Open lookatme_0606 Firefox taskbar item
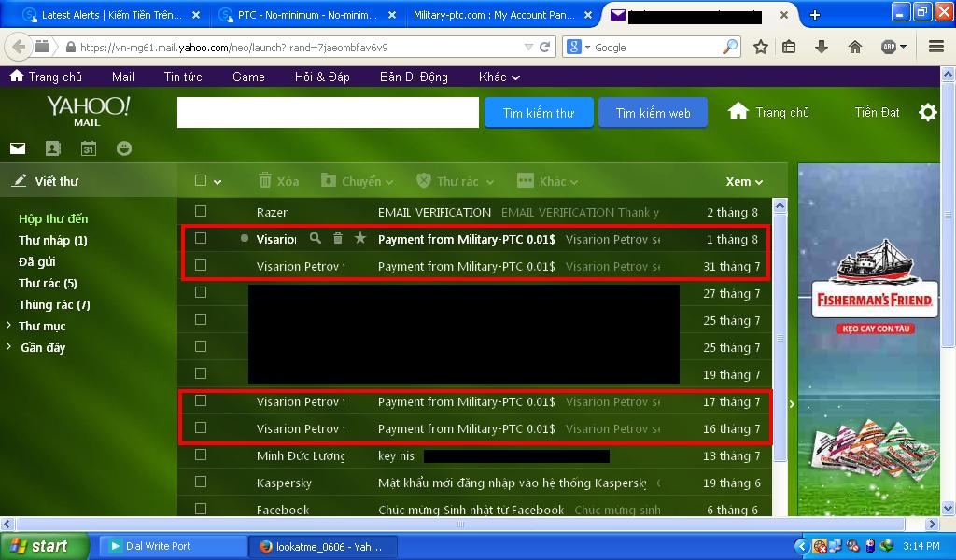This screenshot has width=956, height=560. pos(323,546)
